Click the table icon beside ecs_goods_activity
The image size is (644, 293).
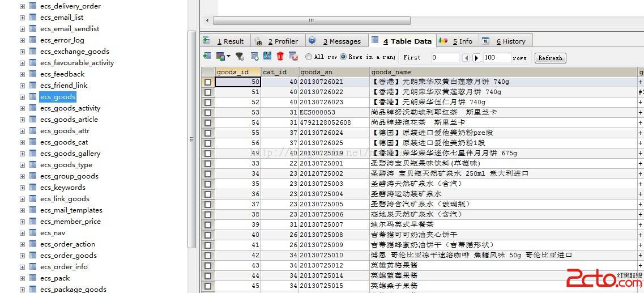[x=33, y=108]
